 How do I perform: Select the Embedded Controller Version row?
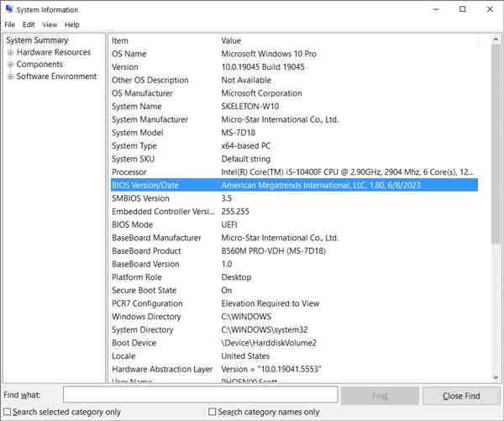tap(294, 212)
